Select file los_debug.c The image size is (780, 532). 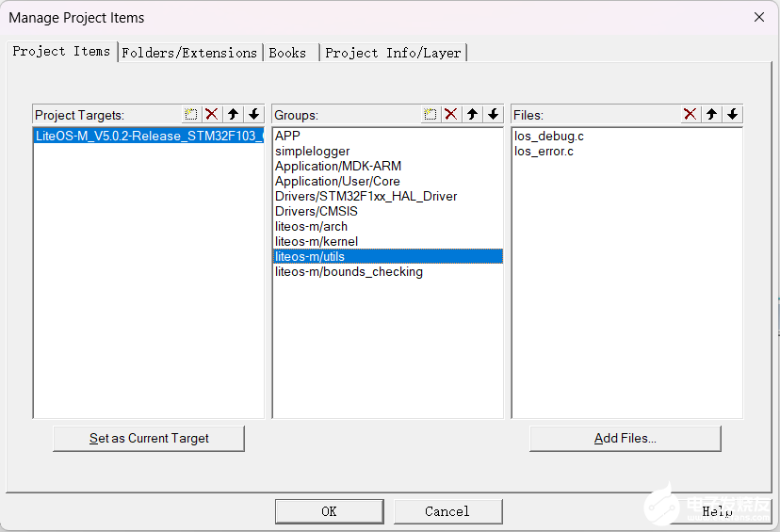click(x=627, y=136)
